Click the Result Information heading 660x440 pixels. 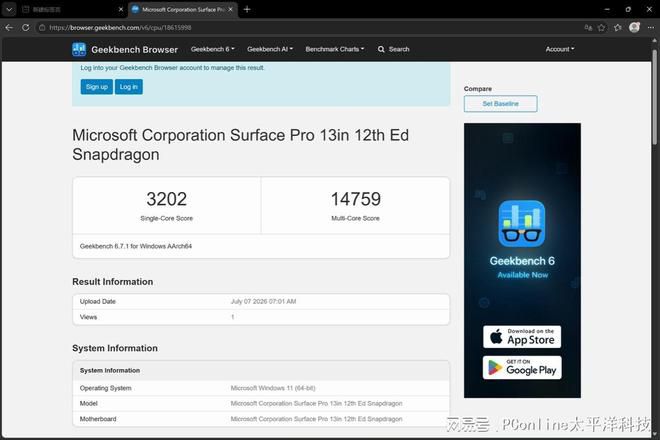(113, 282)
